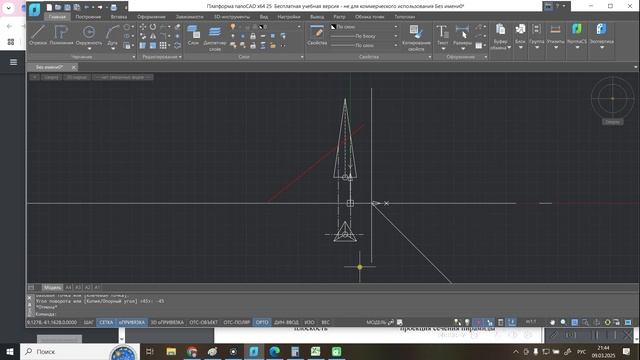Toggle ОРТО ortho mode
Image resolution: width=640 pixels, height=360 pixels.
pyautogui.click(x=262, y=322)
